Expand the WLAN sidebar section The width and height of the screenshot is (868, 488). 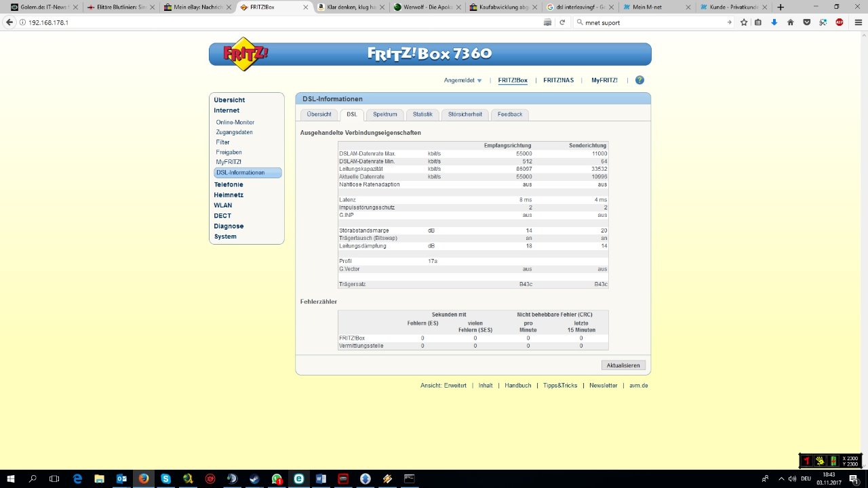point(223,205)
